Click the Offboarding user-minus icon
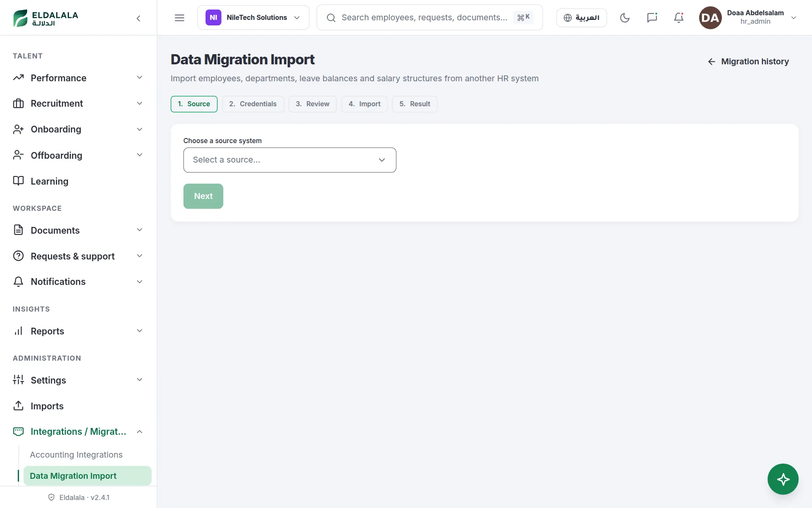Viewport: 812px width, 508px height. [x=18, y=155]
